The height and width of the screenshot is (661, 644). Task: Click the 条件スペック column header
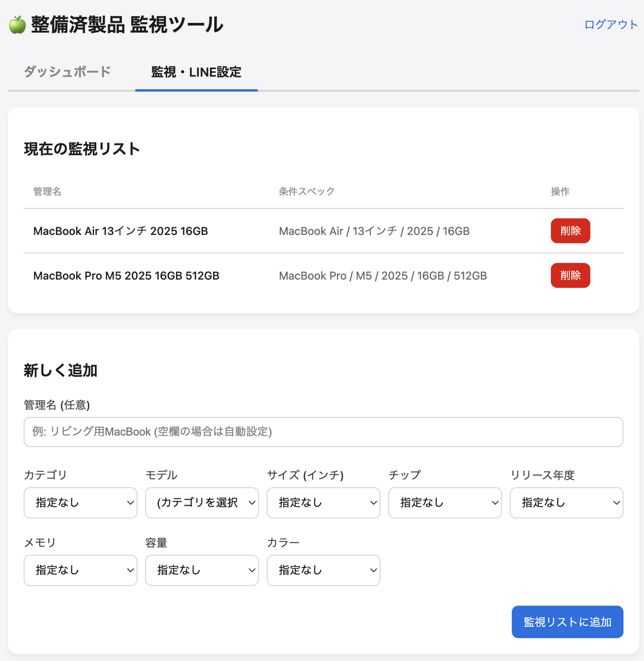coord(307,192)
